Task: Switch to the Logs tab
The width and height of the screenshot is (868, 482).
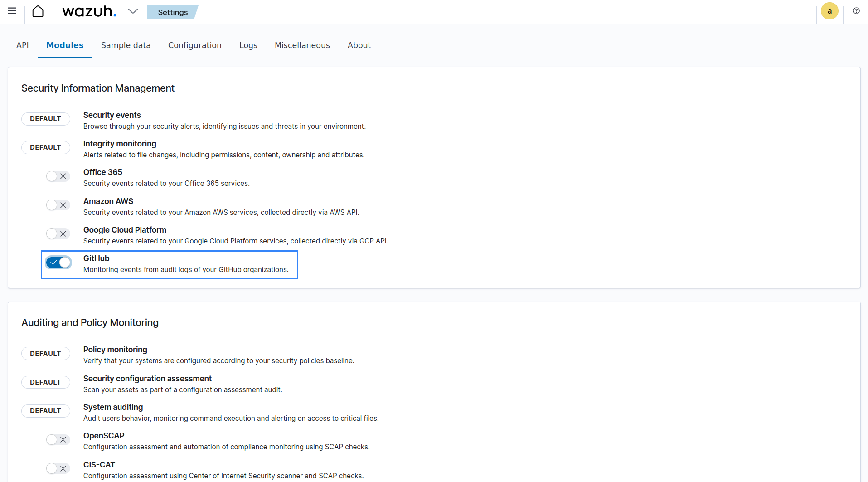Action: click(248, 45)
